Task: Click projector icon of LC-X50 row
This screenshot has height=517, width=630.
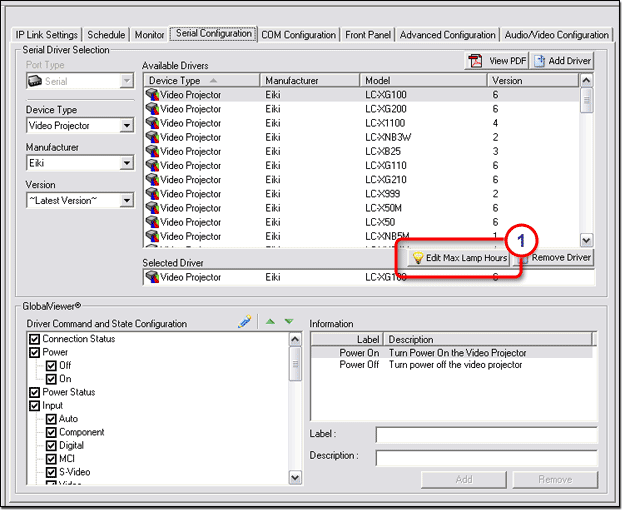Action: click(x=152, y=222)
